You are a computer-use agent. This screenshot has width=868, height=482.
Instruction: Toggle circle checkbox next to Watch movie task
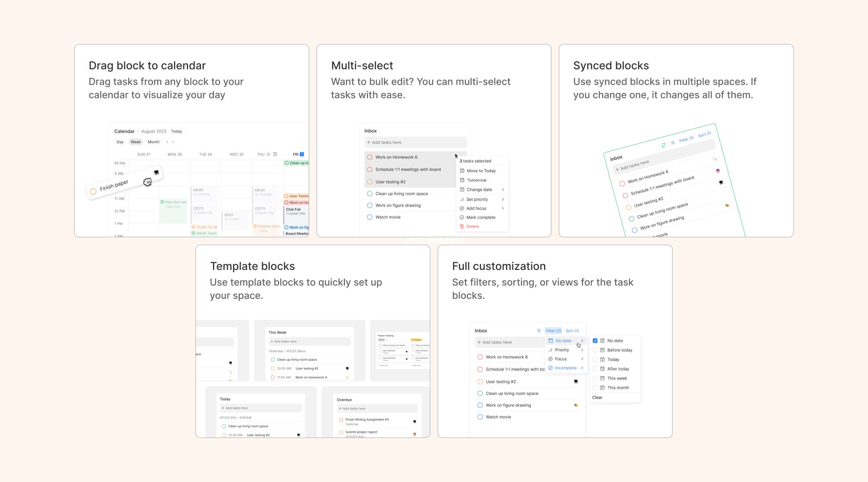coord(368,217)
